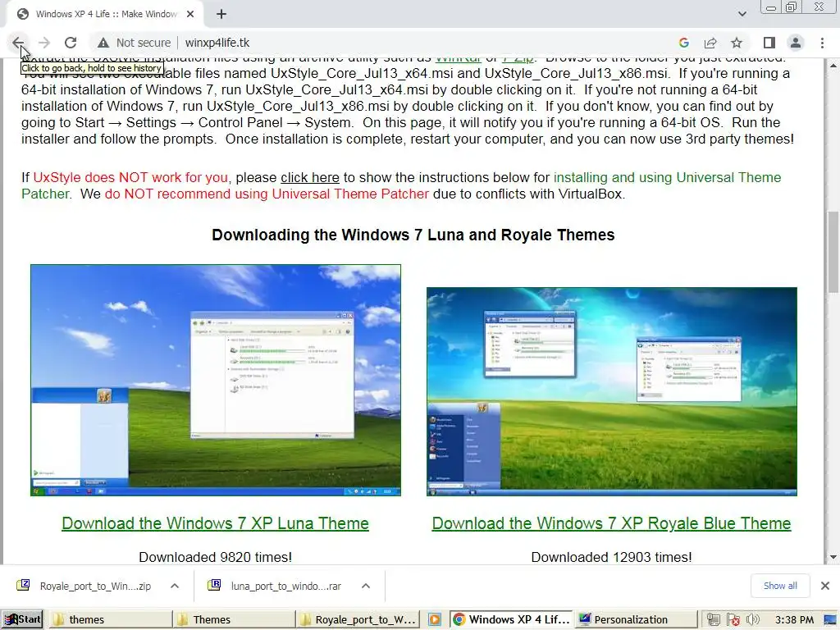Click the Action Center flag tray icon
The height and width of the screenshot is (630, 840).
coord(733,620)
